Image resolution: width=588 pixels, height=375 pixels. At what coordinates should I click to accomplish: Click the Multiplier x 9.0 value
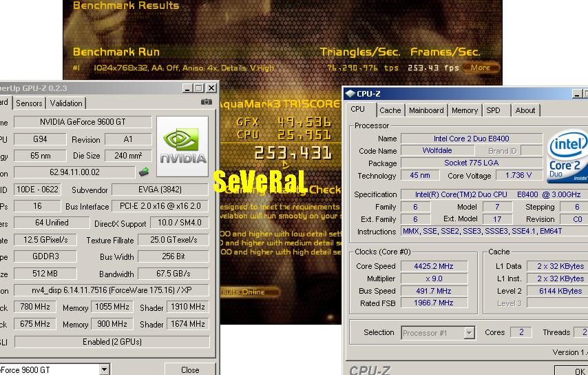click(x=434, y=278)
